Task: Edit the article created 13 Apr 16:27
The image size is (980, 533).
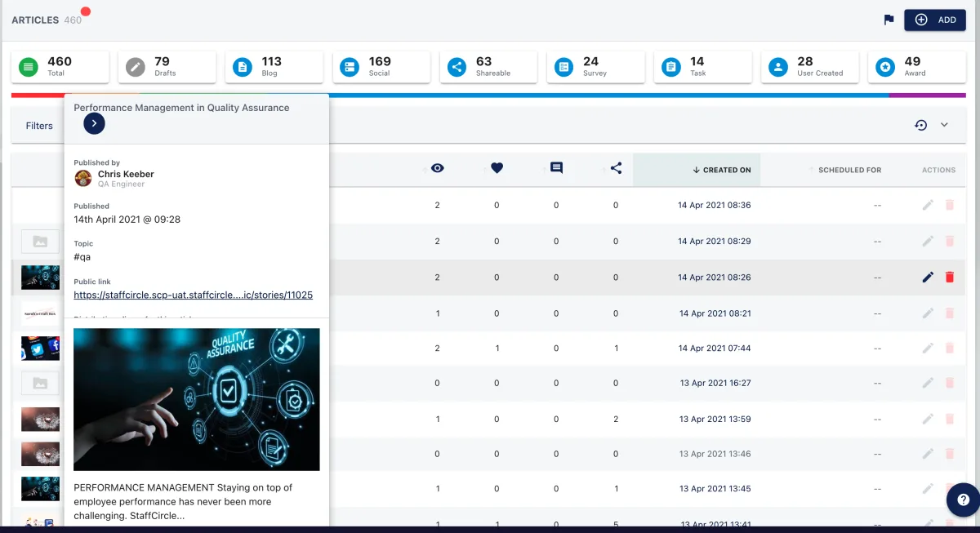Action: coord(928,383)
